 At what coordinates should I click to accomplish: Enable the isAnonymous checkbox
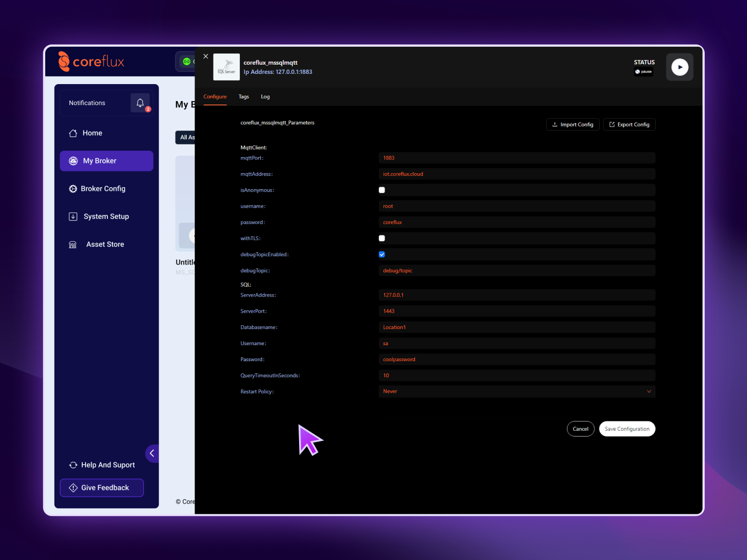point(382,190)
